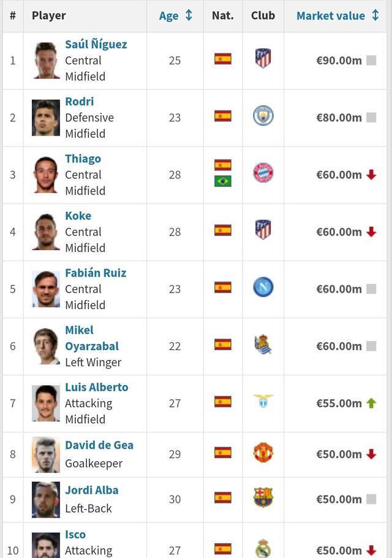The height and width of the screenshot is (558, 392).
Task: Sort table by Age column arrows
Action: [x=189, y=15]
